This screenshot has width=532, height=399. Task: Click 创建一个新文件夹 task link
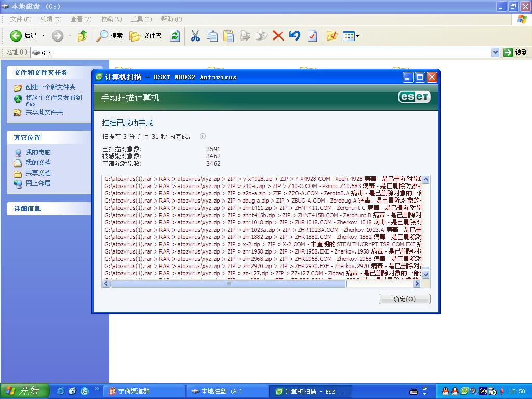(x=50, y=87)
